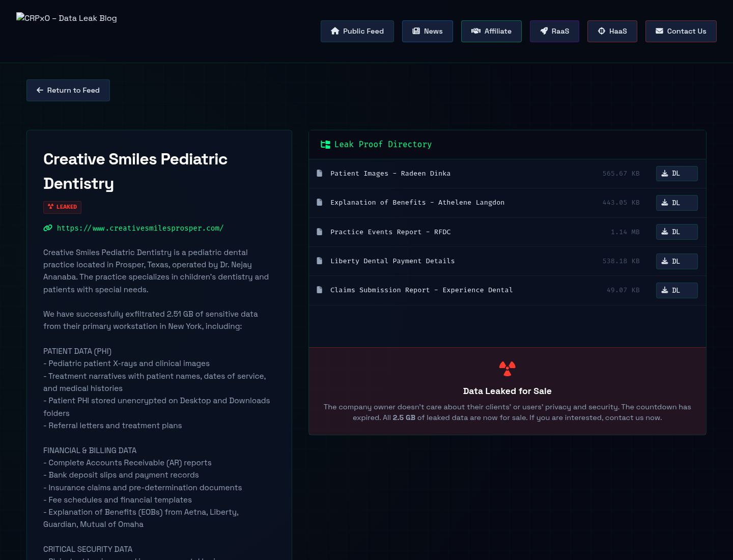Click the rocket icon beside RaaS
733x560 pixels.
coord(544,31)
